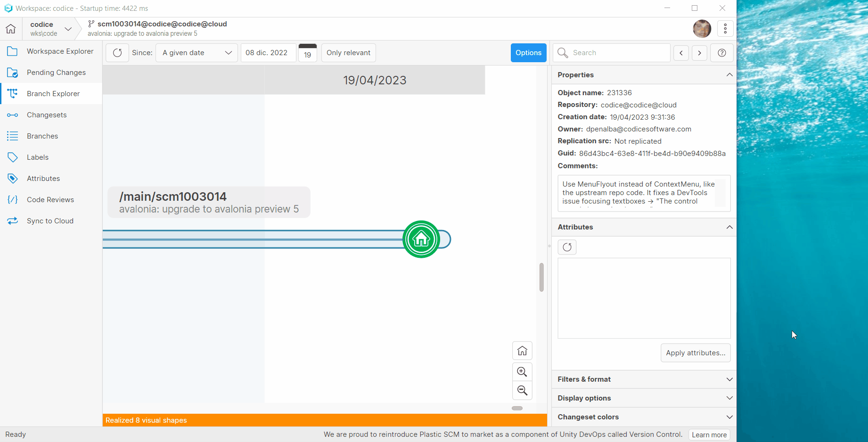Open the Learn more link
This screenshot has height=442, width=868.
pos(709,434)
